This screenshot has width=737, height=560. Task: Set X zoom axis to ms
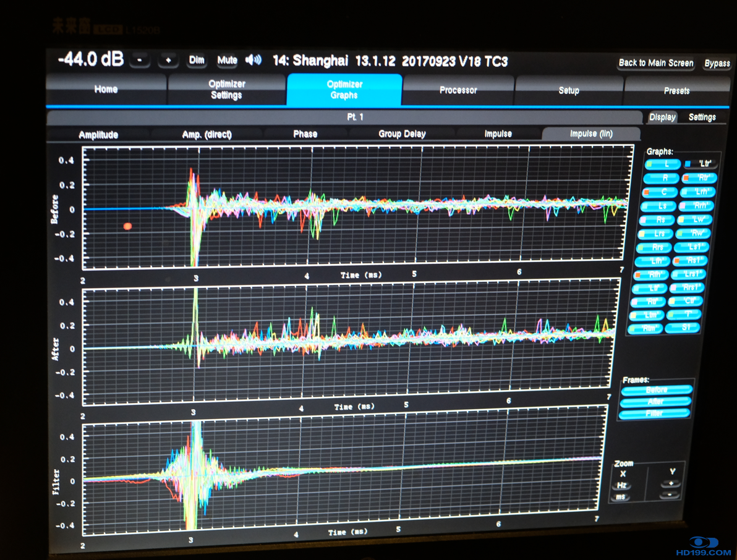620,497
